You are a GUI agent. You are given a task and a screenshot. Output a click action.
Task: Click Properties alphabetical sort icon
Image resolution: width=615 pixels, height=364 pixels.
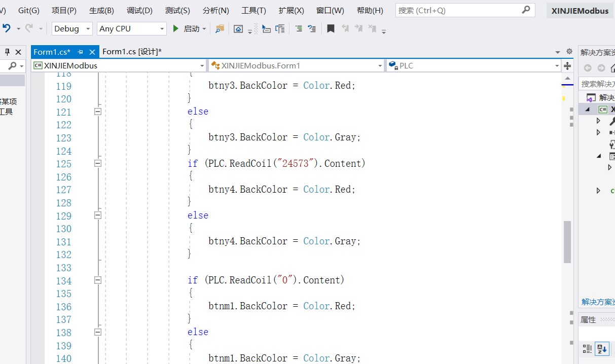tap(602, 349)
